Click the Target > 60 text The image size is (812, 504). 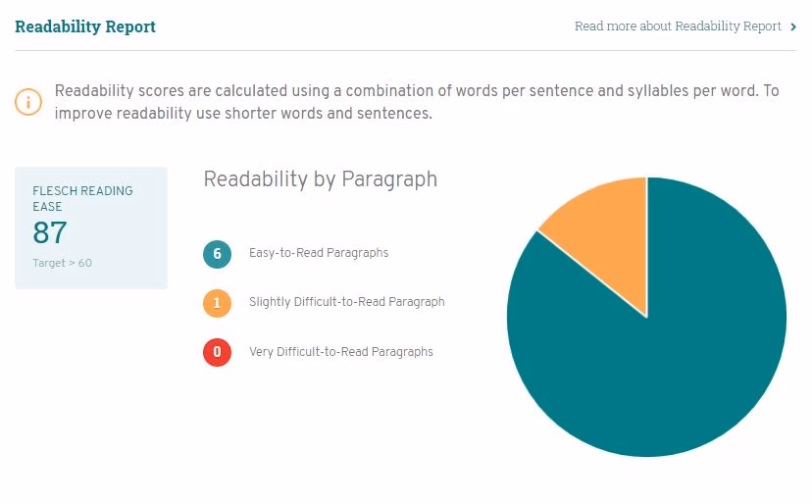tap(62, 263)
